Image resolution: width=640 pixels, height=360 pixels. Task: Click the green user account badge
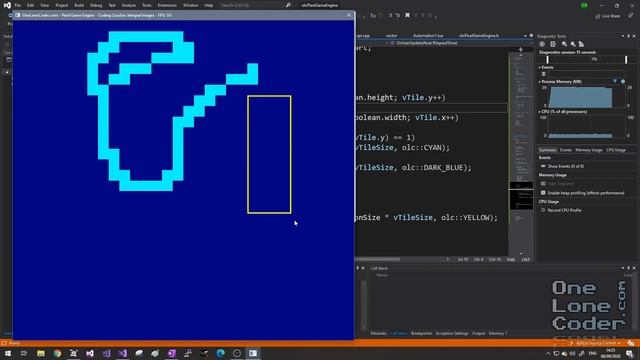click(584, 5)
